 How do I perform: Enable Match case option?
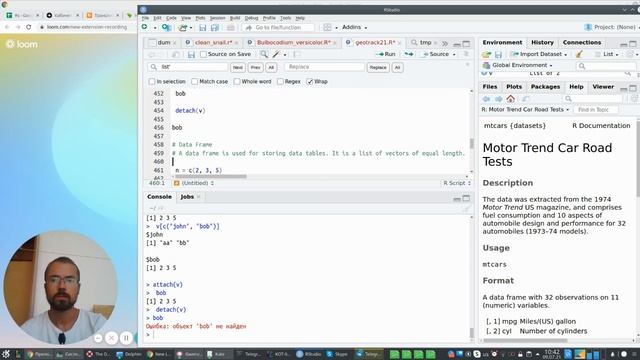pyautogui.click(x=195, y=82)
